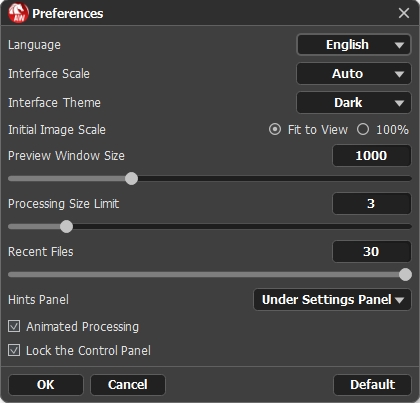Open the Interface Theme dropdown set to Dark

(x=354, y=103)
